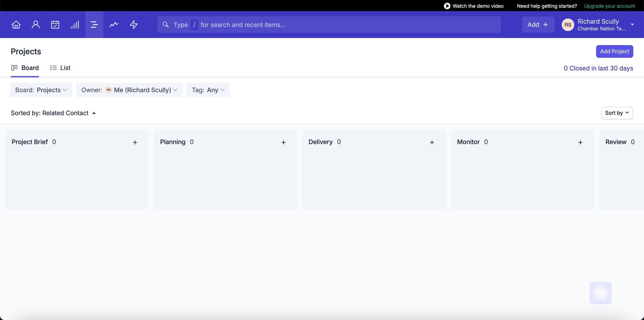Click the Add Project button
644x320 pixels.
[614, 51]
